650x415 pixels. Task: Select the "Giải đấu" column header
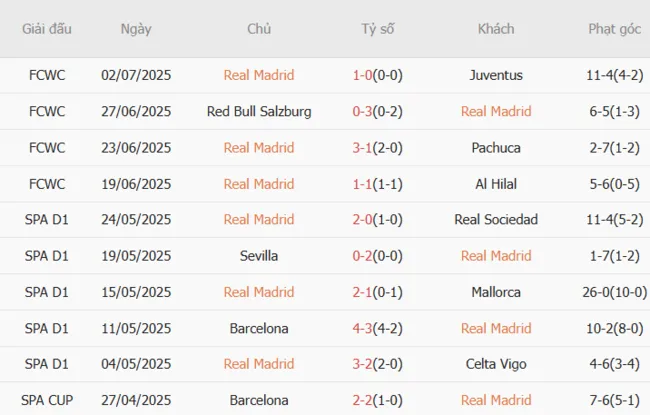(x=47, y=29)
